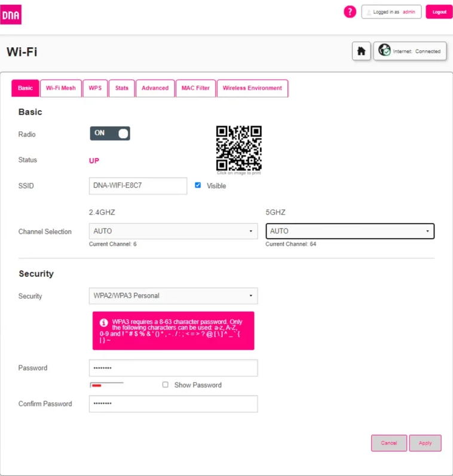This screenshot has height=476, width=453.
Task: Uncheck the Visible SSID checkbox
Action: (x=198, y=185)
